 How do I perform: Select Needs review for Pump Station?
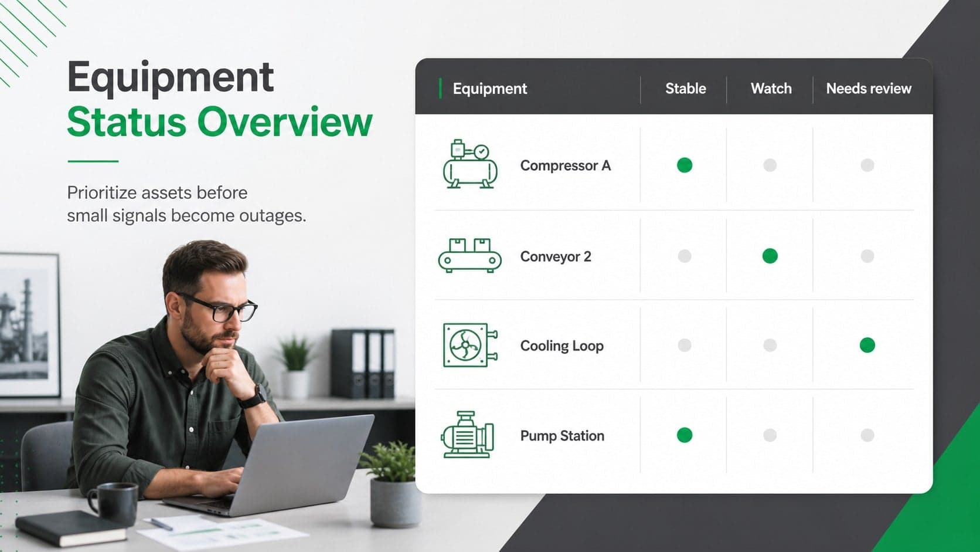867,435
